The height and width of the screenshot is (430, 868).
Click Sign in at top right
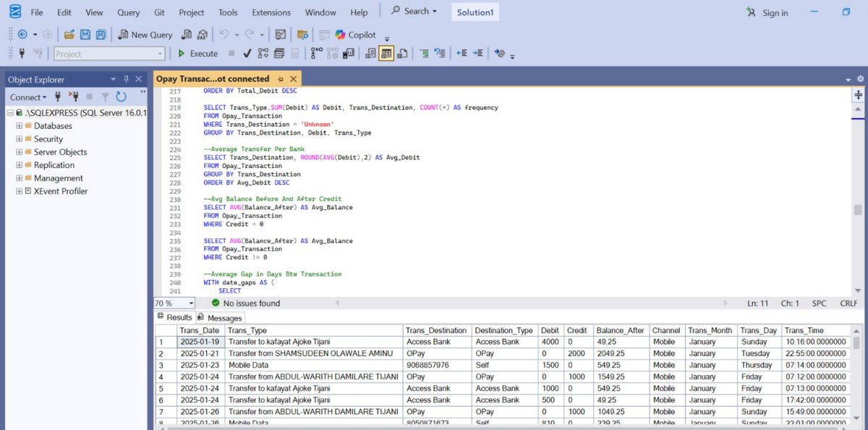point(767,13)
